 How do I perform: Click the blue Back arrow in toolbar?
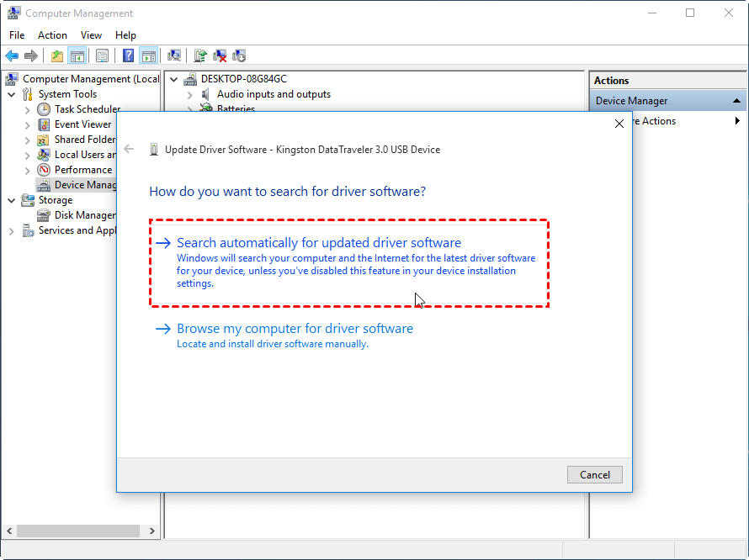point(12,55)
